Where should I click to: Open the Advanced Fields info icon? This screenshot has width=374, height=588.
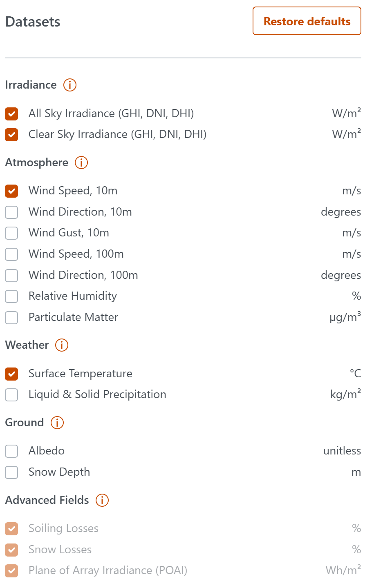pyautogui.click(x=102, y=500)
